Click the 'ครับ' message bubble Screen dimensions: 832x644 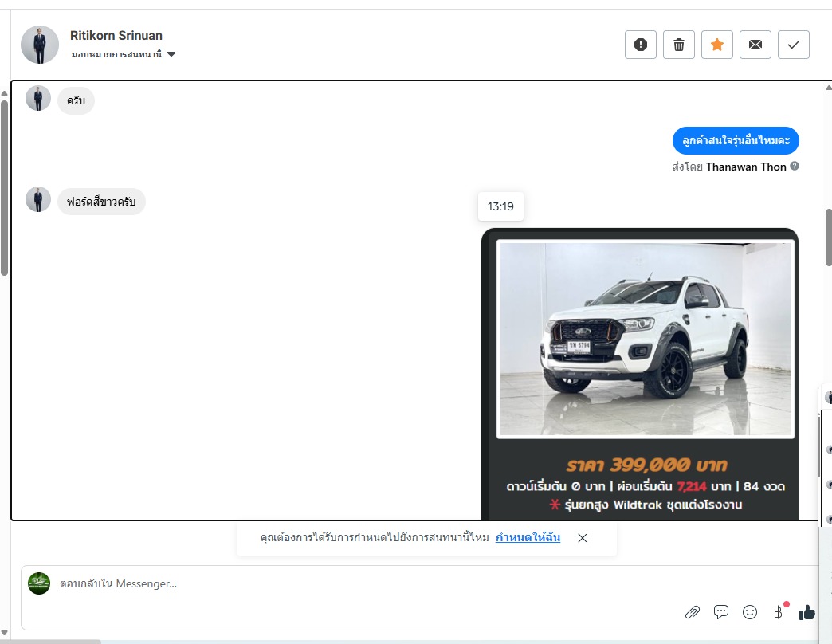(x=76, y=100)
